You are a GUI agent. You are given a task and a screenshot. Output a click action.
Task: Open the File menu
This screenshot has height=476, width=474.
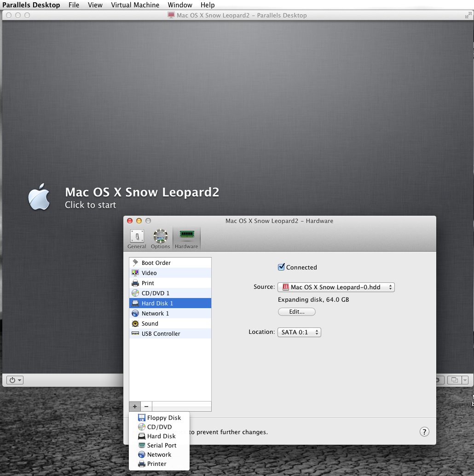[74, 5]
